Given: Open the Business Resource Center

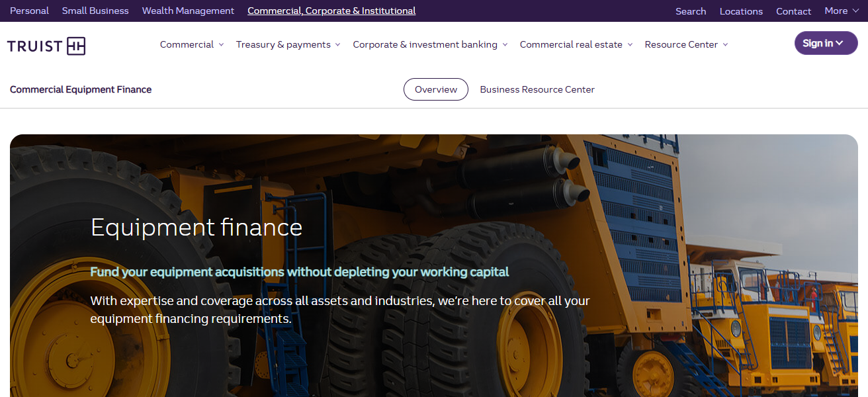Looking at the screenshot, I should click(x=537, y=89).
